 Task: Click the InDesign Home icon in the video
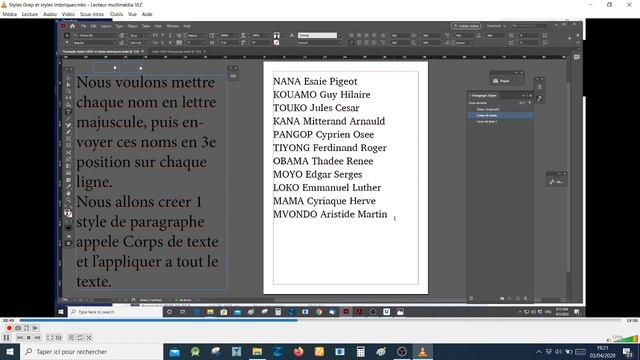(x=73, y=26)
